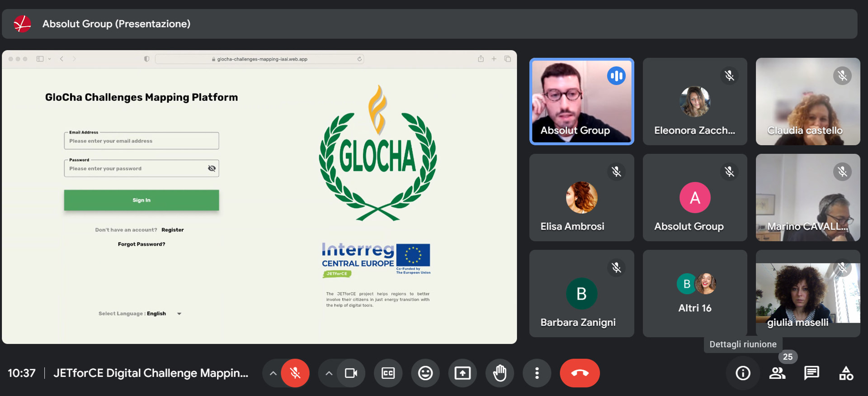Expand the camera video settings arrow
Image resolution: width=868 pixels, height=396 pixels.
click(x=329, y=373)
